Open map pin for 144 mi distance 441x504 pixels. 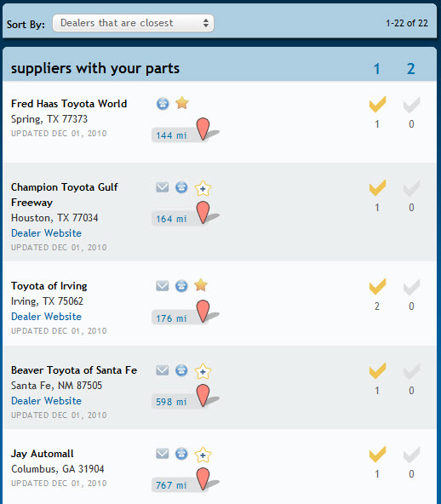[x=203, y=129]
